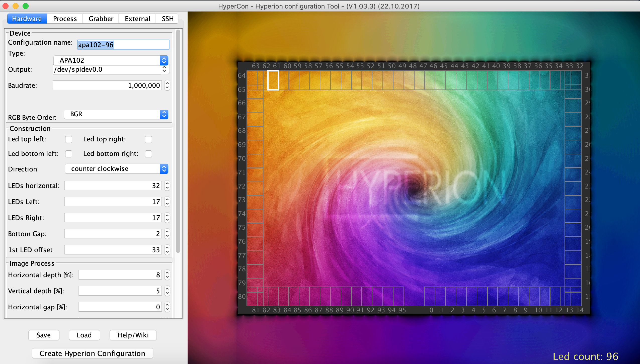This screenshot has height=364, width=640.
Task: Click the settings panel vertical scrollbar
Action: click(x=178, y=141)
